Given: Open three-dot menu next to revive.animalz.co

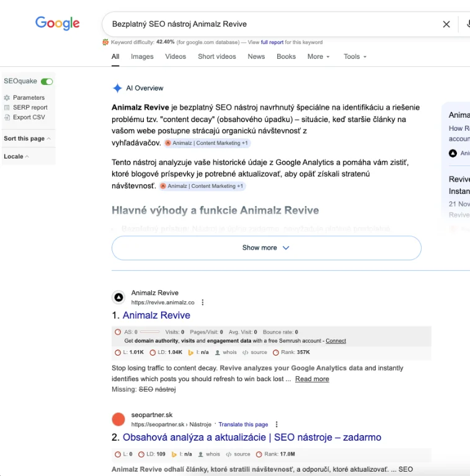Looking at the screenshot, I should click(202, 302).
